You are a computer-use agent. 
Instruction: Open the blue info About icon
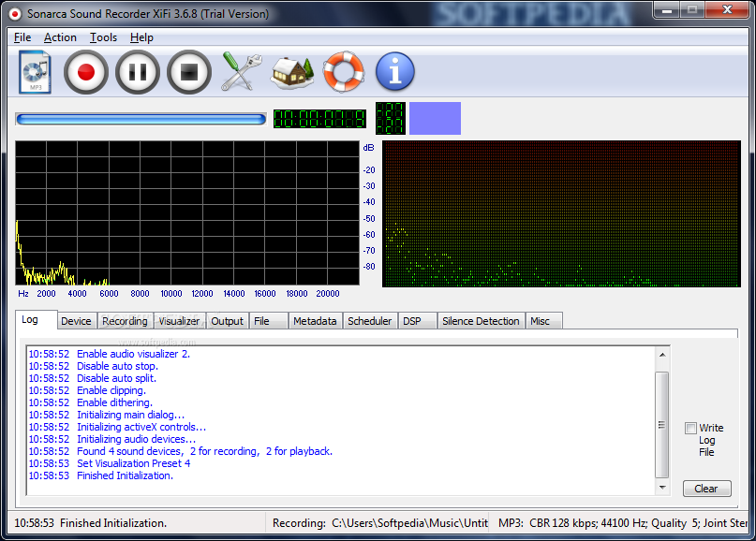(x=395, y=72)
